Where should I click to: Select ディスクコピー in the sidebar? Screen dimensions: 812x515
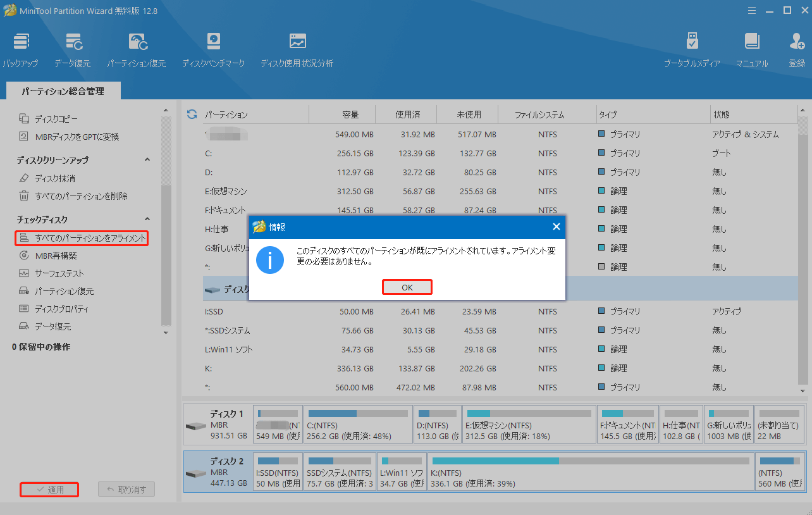tap(49, 119)
